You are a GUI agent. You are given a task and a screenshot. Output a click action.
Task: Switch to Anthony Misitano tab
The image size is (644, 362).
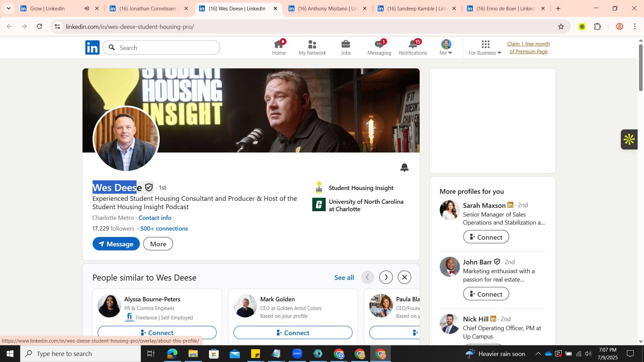point(327,8)
